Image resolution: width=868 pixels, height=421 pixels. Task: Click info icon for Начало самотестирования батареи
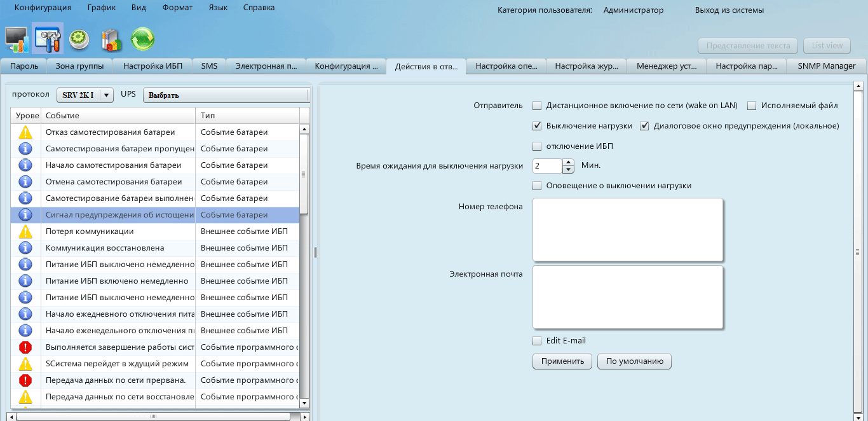point(25,165)
